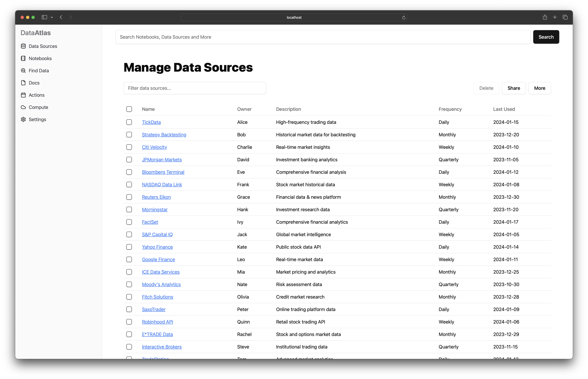Click the Compute cloud icon
Screen dimensions: 588x379
[x=23, y=107]
